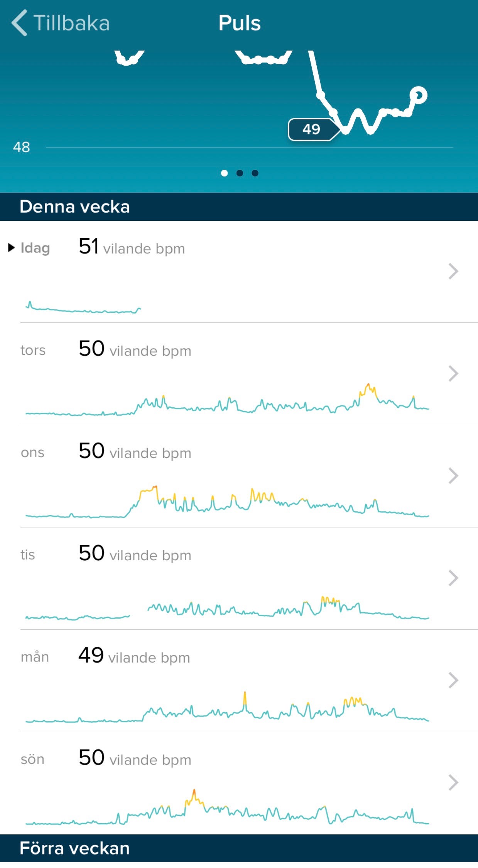
Task: Open tors details with chevron
Action: [453, 373]
